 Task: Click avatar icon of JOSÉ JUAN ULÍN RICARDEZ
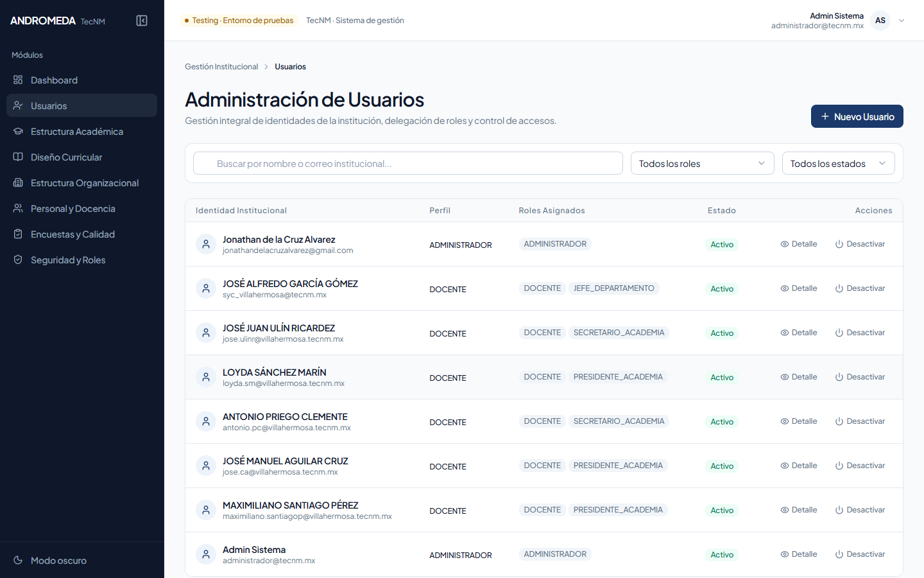click(x=206, y=333)
